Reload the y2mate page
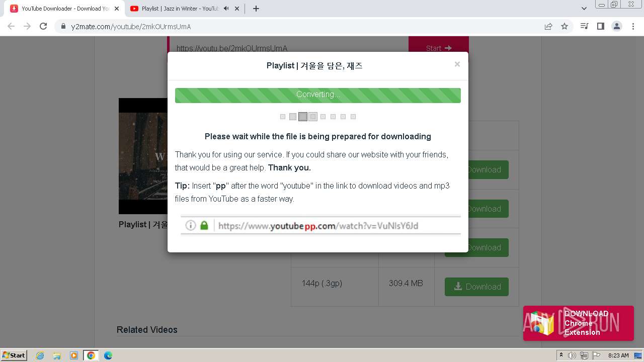This screenshot has height=362, width=644. 43,26
